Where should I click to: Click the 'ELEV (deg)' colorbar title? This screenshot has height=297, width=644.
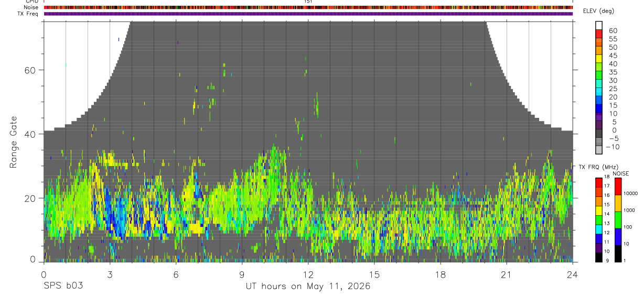click(x=598, y=11)
